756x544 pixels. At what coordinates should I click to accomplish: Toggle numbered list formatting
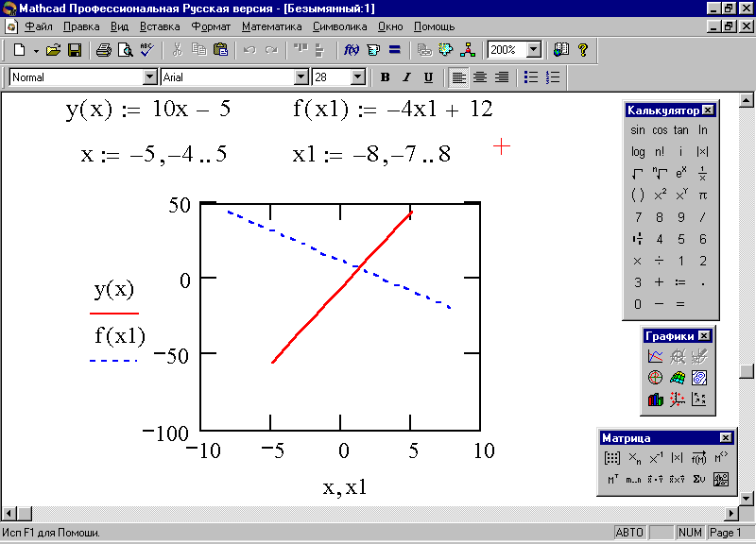coord(553,77)
